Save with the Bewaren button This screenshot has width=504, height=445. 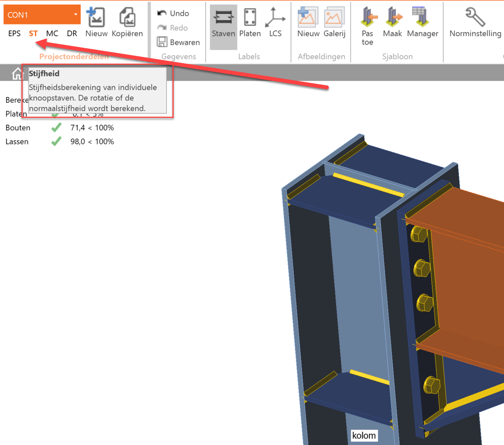point(179,42)
